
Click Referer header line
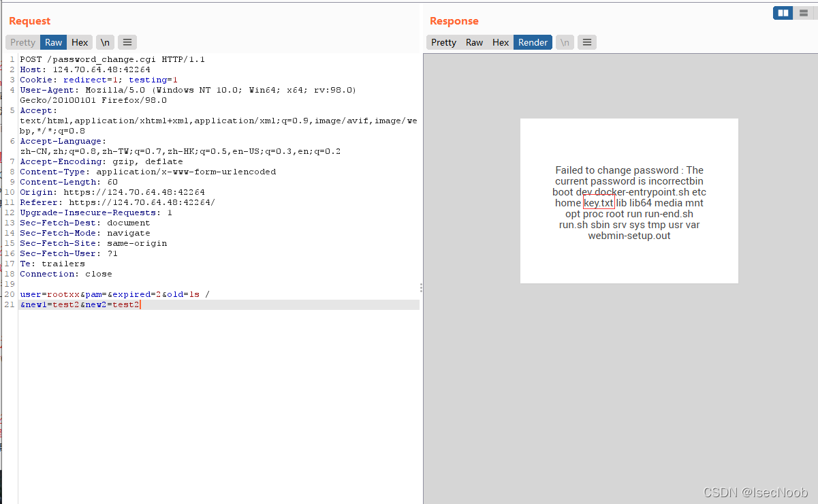point(118,202)
